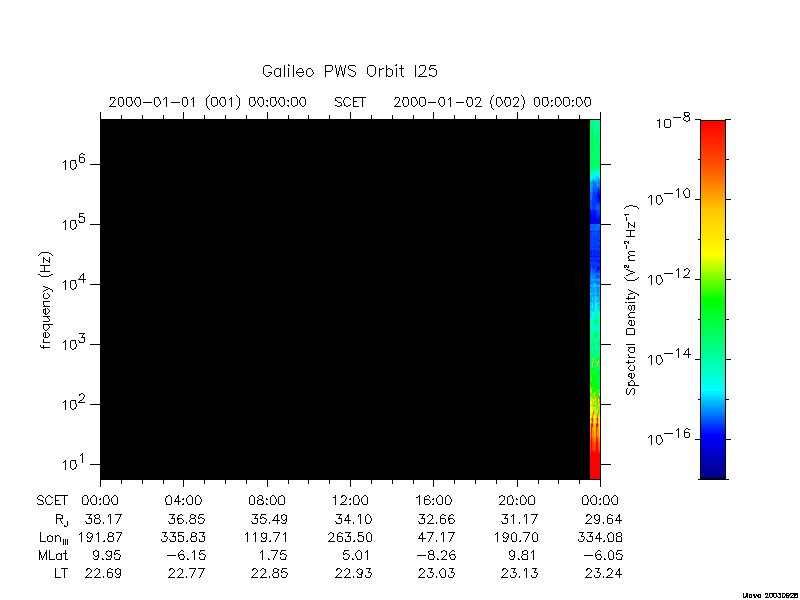Click the LT value 23.13
Screen dimensions: 800x600
pos(519,573)
